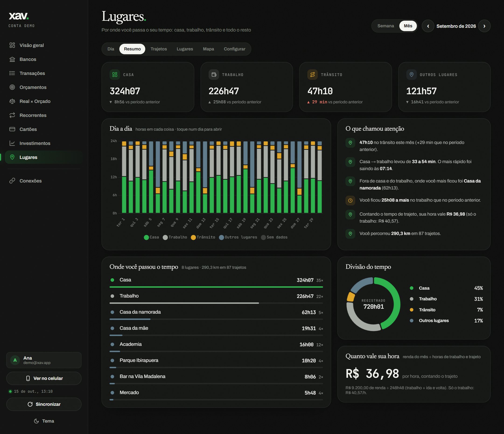This screenshot has height=434, width=504.
Task: Toggle Trabalho series in chart legend
Action: 175,238
